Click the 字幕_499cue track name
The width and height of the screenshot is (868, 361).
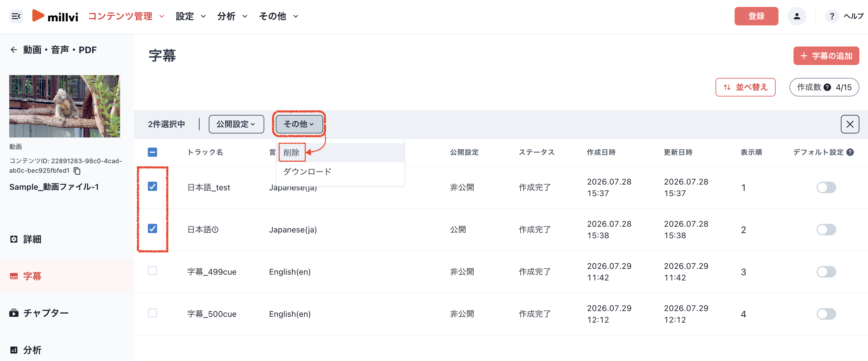[212, 272]
